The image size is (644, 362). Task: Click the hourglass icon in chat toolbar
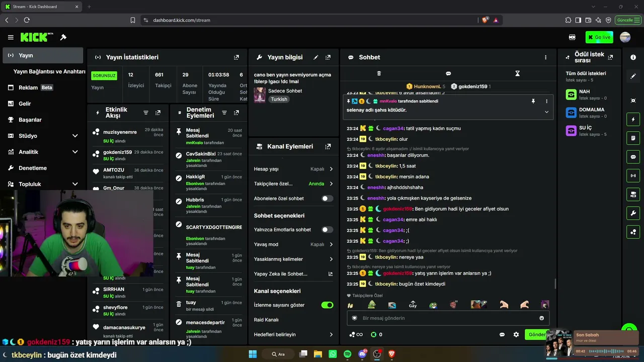(517, 73)
